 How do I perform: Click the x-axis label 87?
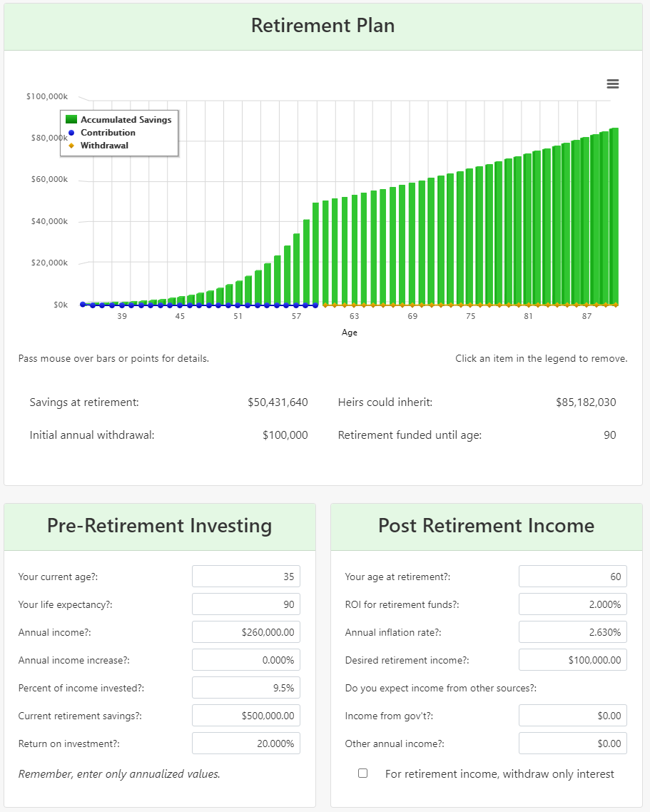[x=586, y=316]
